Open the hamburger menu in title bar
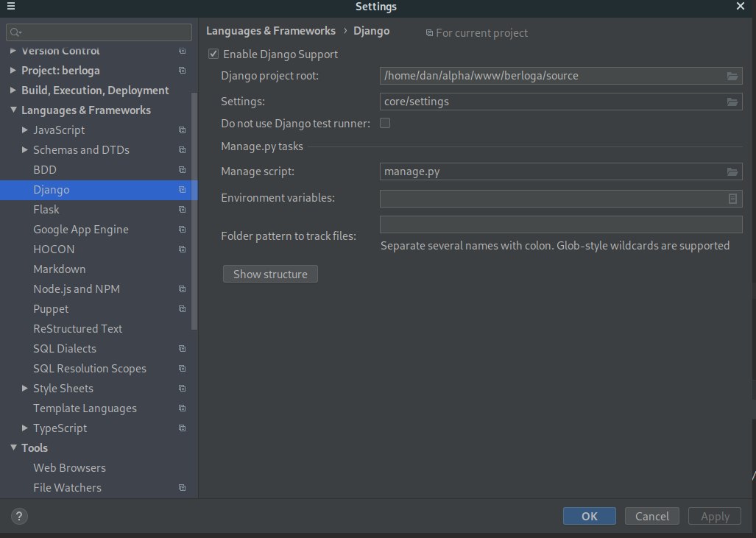756x538 pixels. pyautogui.click(x=11, y=7)
